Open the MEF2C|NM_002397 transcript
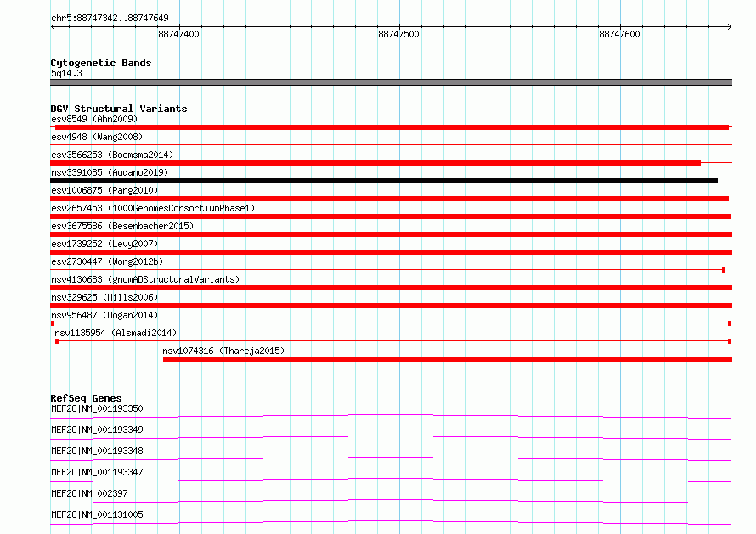Image resolution: width=756 pixels, height=534 pixels. click(89, 493)
